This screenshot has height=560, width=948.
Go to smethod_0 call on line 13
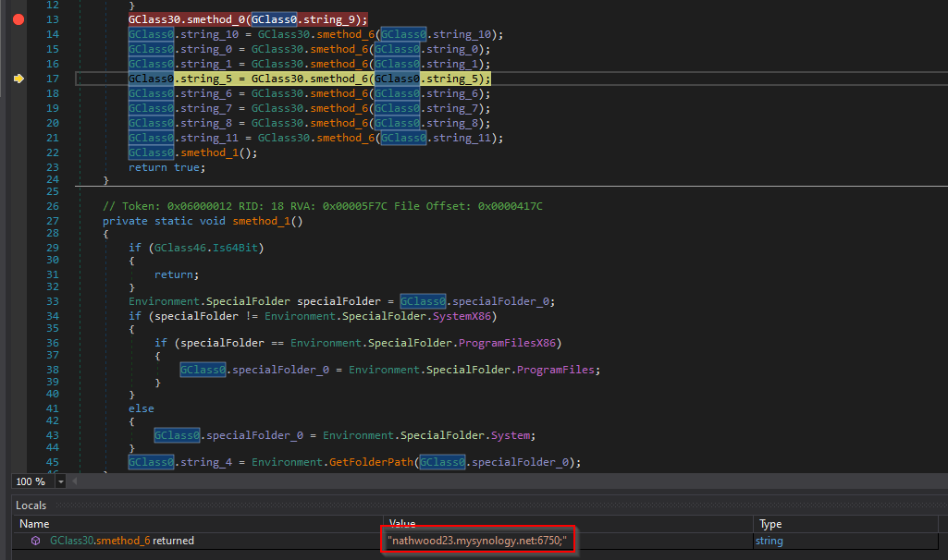pos(215,19)
